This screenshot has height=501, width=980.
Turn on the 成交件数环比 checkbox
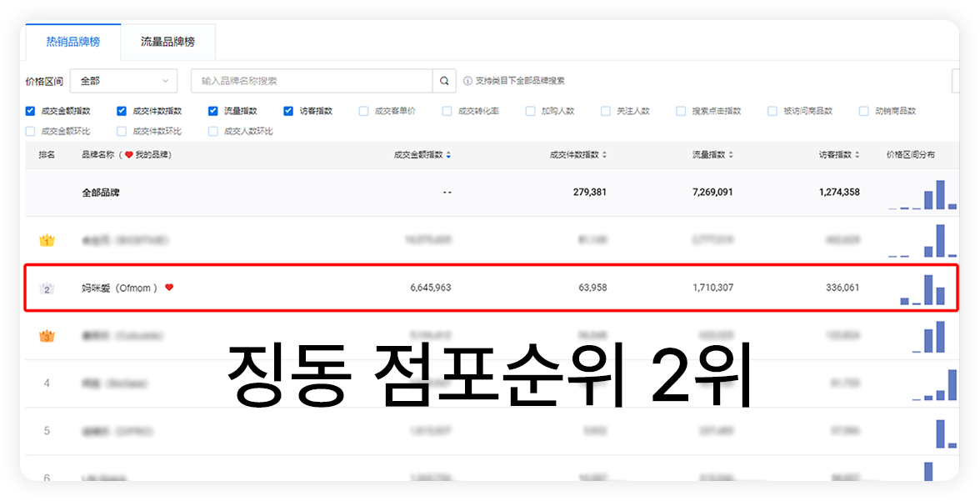[x=122, y=132]
